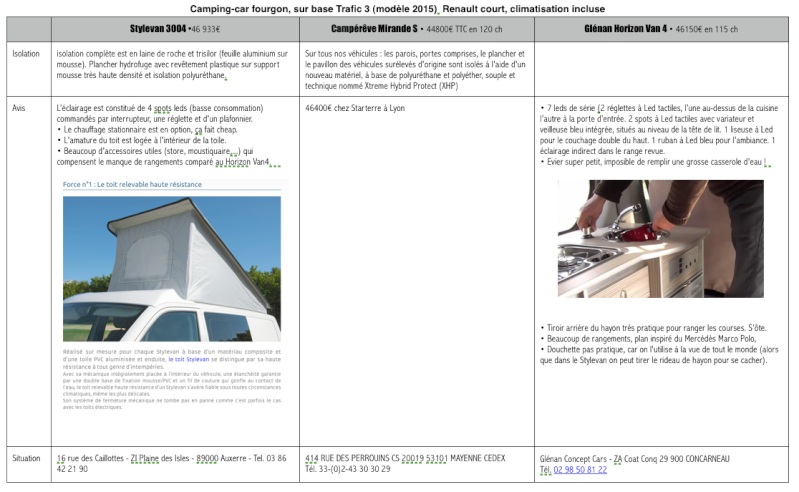Click bullet 'Beaucoup de rangements, plan inspiré du Mercédès'
Viewport: 799px width, 492px height.
pos(648,339)
